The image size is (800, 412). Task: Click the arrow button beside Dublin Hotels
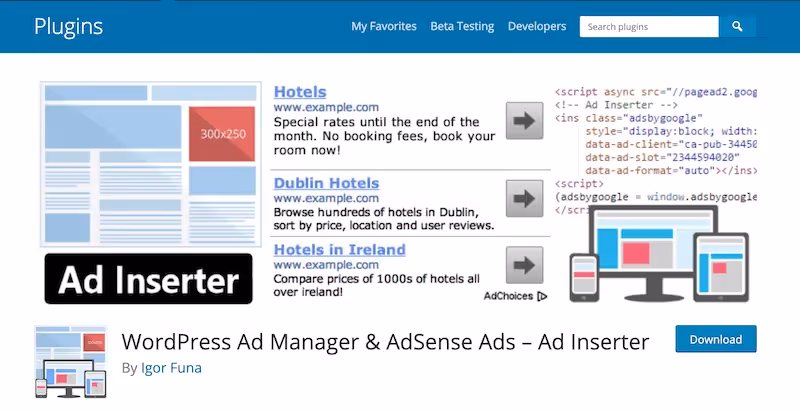click(524, 198)
